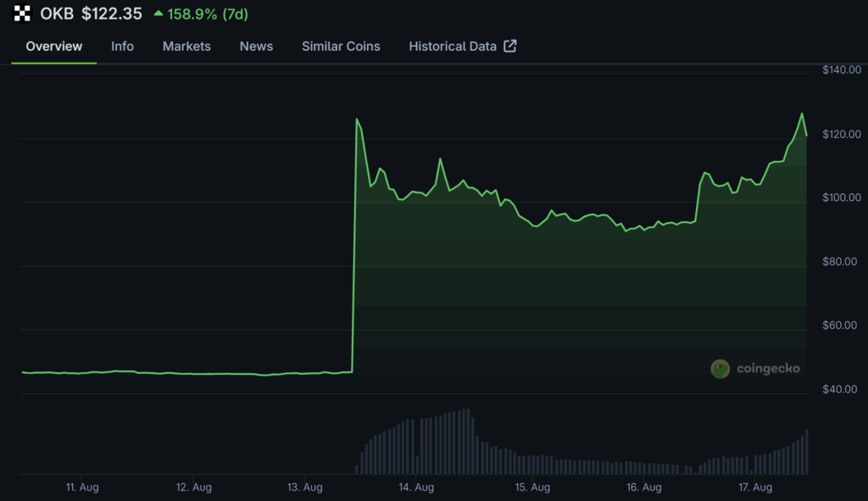Click the $140.00 y-axis label

842,70
